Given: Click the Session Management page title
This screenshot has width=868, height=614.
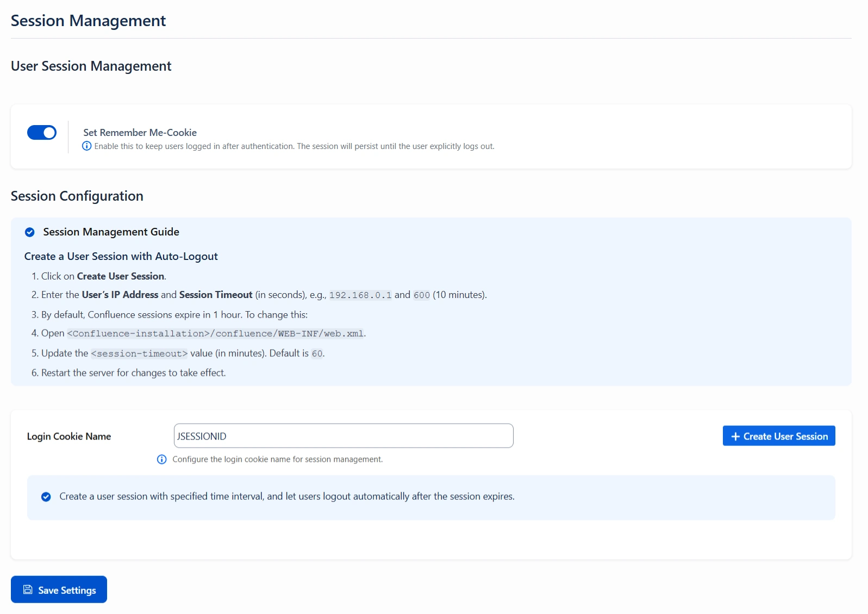Looking at the screenshot, I should point(89,21).
